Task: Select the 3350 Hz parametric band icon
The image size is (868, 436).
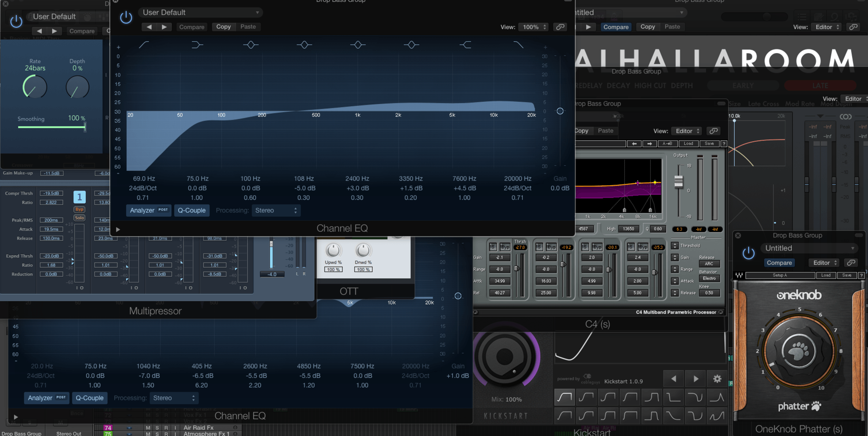Action: 411,45
